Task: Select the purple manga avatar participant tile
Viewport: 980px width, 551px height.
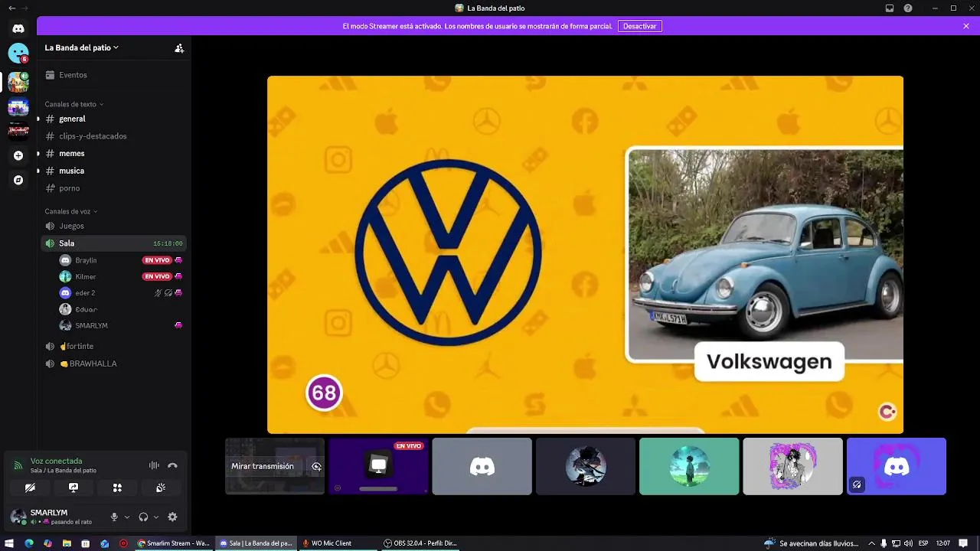Action: click(x=792, y=466)
